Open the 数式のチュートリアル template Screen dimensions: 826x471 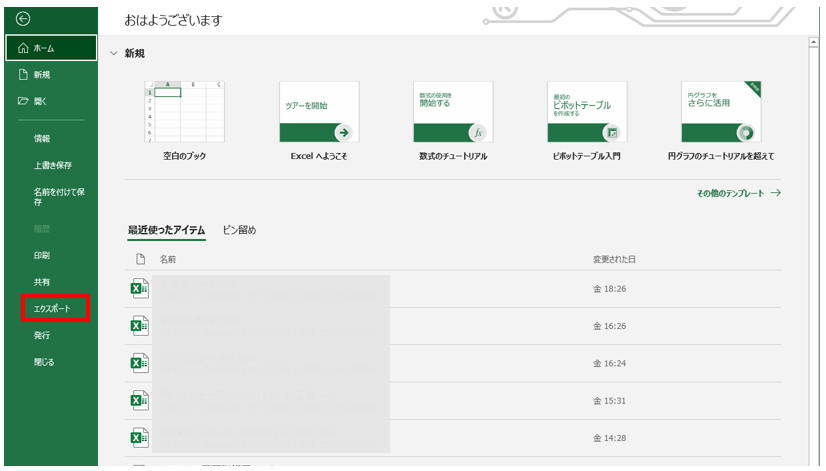(x=452, y=112)
